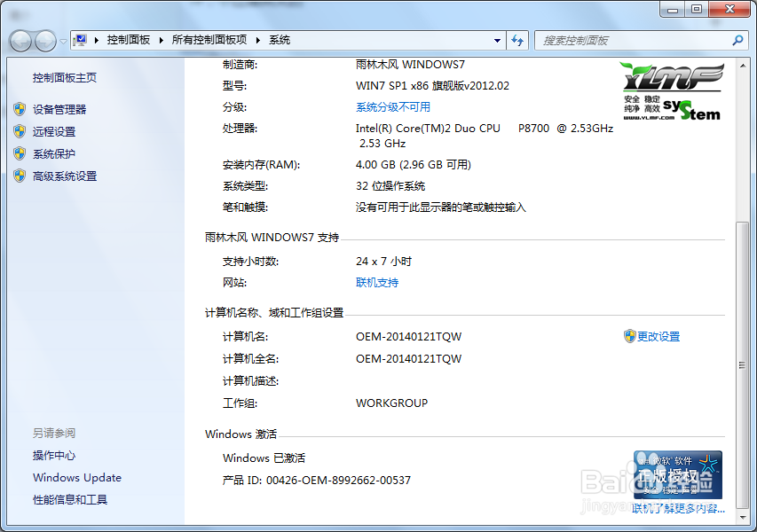Click the YLMF system logo image
The width and height of the screenshot is (757, 532).
click(x=672, y=91)
